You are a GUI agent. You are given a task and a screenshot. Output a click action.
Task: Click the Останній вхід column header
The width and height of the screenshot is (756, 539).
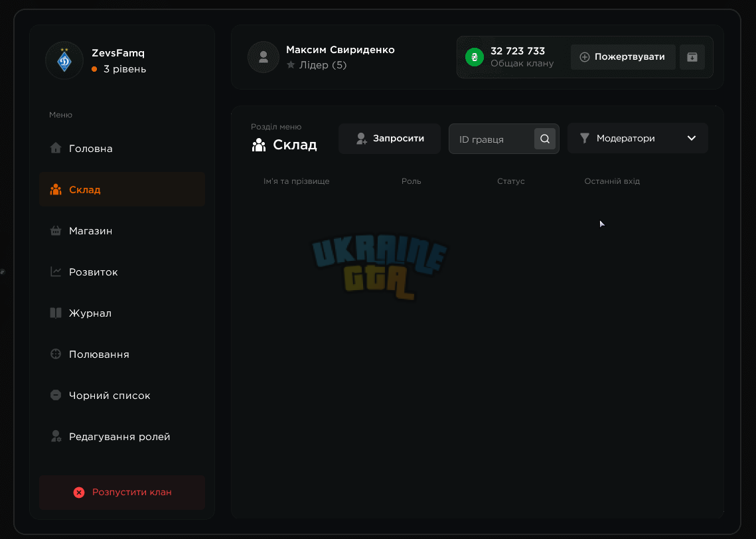(x=612, y=181)
